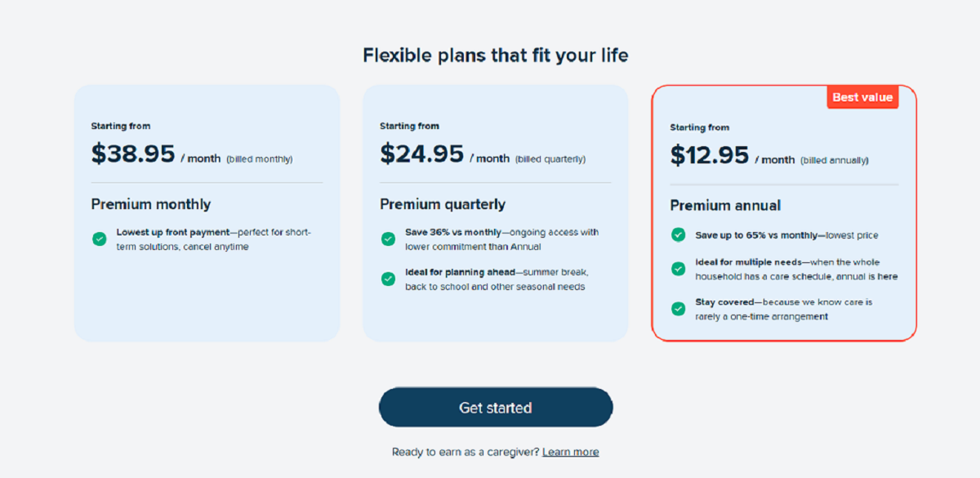This screenshot has width=980, height=478.
Task: Click checkmark icon beside Ideal for multiple needs
Action: point(678,269)
